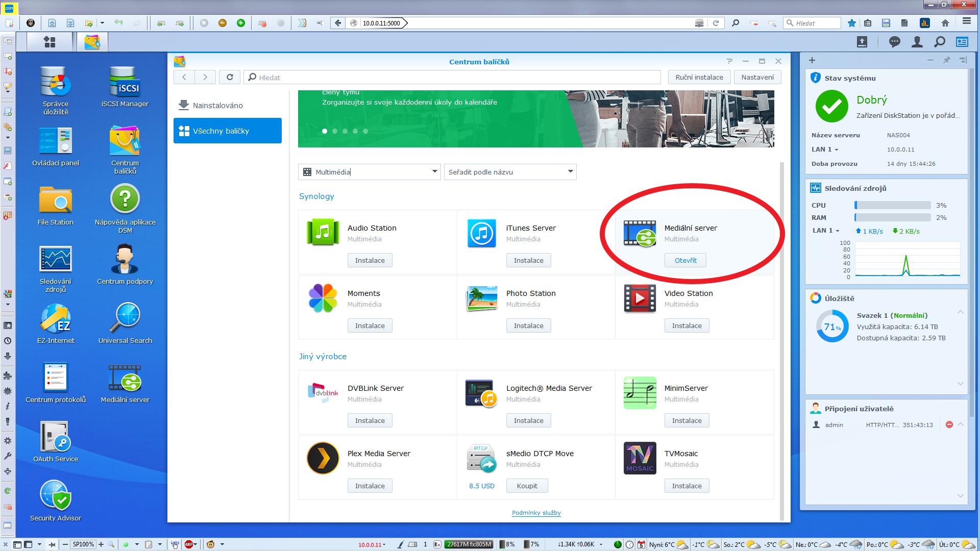Collapse Připojení uživatelé up chevron
Image resolution: width=980 pixels, height=551 pixels.
(960, 424)
